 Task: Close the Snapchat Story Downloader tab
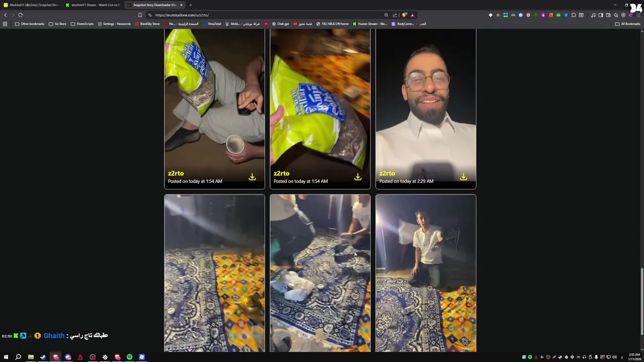(181, 5)
